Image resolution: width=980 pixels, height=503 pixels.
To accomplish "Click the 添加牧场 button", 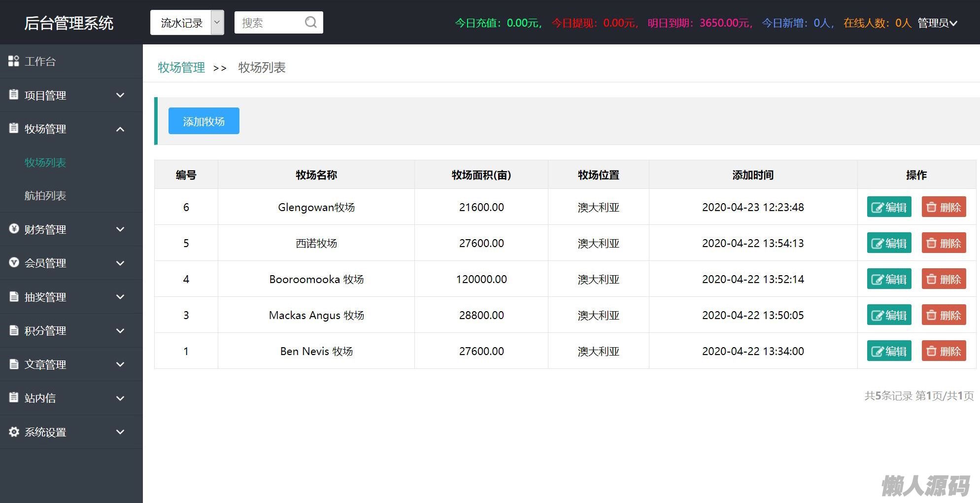I will 203,121.
